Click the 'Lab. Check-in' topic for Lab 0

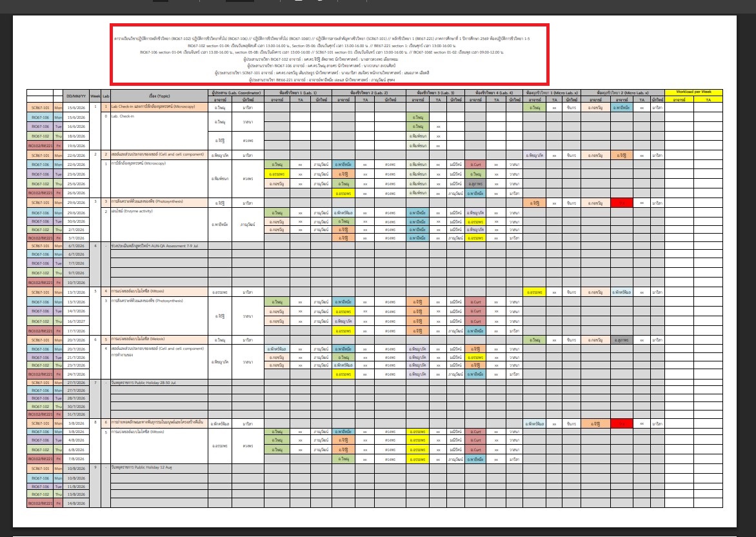[123, 116]
